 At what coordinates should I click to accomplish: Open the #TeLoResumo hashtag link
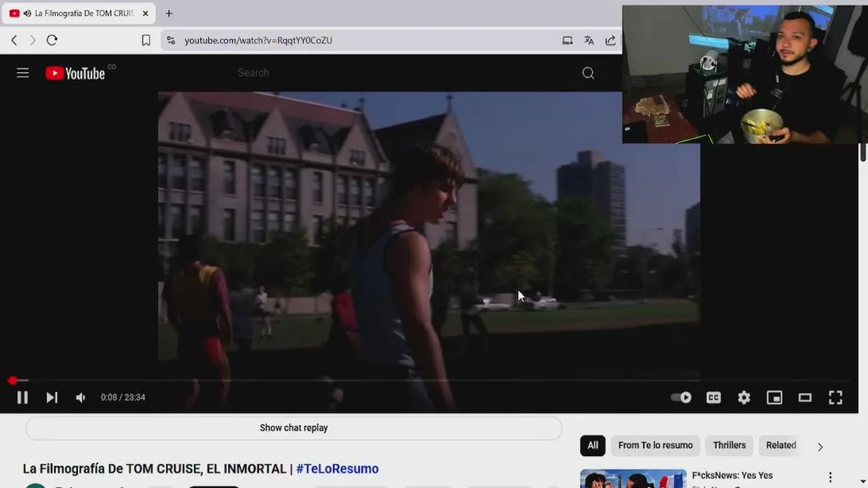(337, 468)
